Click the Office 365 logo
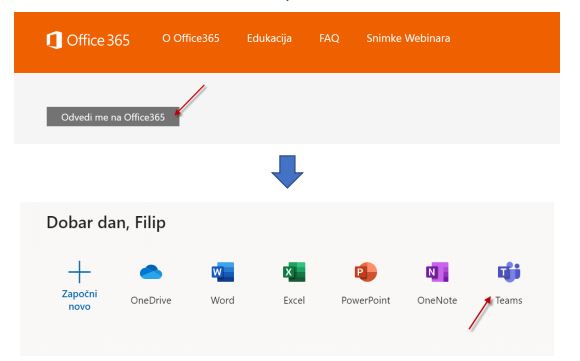 pos(88,40)
